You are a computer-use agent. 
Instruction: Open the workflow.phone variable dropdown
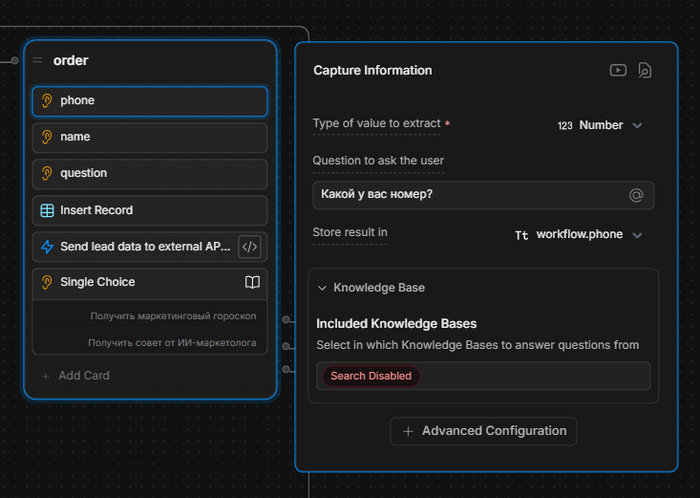(x=579, y=234)
